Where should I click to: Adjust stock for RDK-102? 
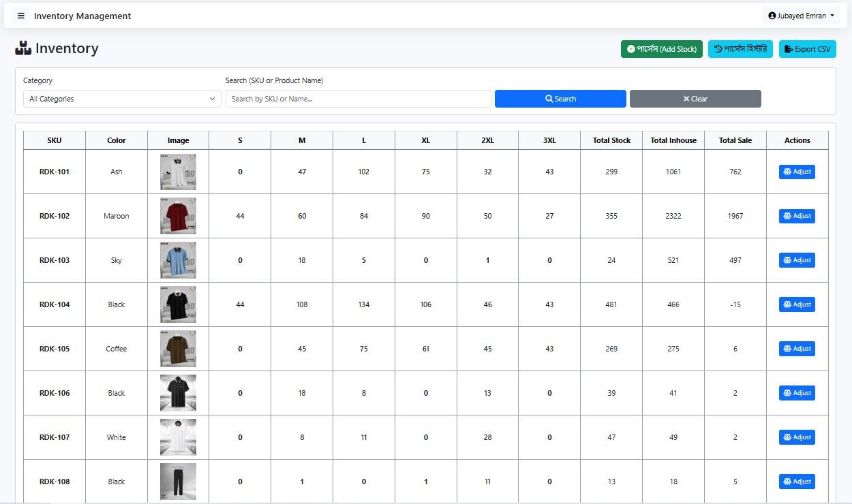tap(797, 216)
